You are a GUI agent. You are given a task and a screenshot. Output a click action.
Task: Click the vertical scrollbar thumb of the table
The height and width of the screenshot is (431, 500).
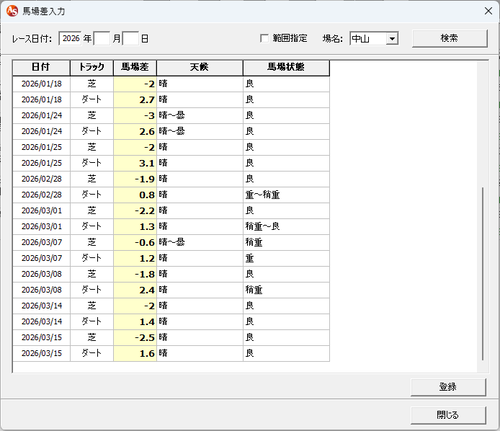coord(483,273)
